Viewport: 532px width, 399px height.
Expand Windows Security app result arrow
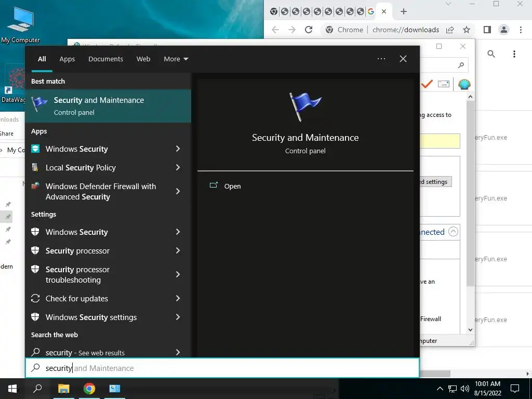pyautogui.click(x=178, y=149)
